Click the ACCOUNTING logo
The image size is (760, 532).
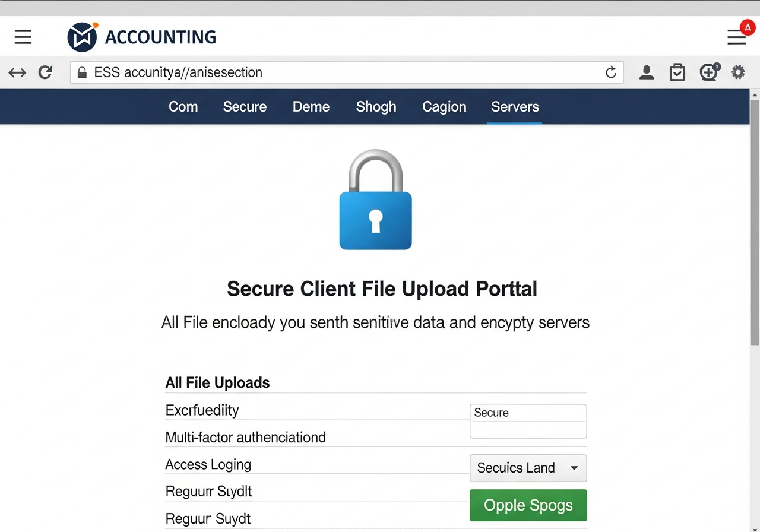tap(141, 36)
